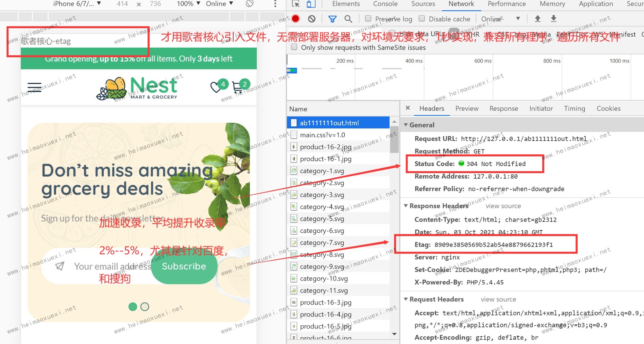Select the second carousel dot indicator
Screen dimensions: 644x344
[x=145, y=307]
